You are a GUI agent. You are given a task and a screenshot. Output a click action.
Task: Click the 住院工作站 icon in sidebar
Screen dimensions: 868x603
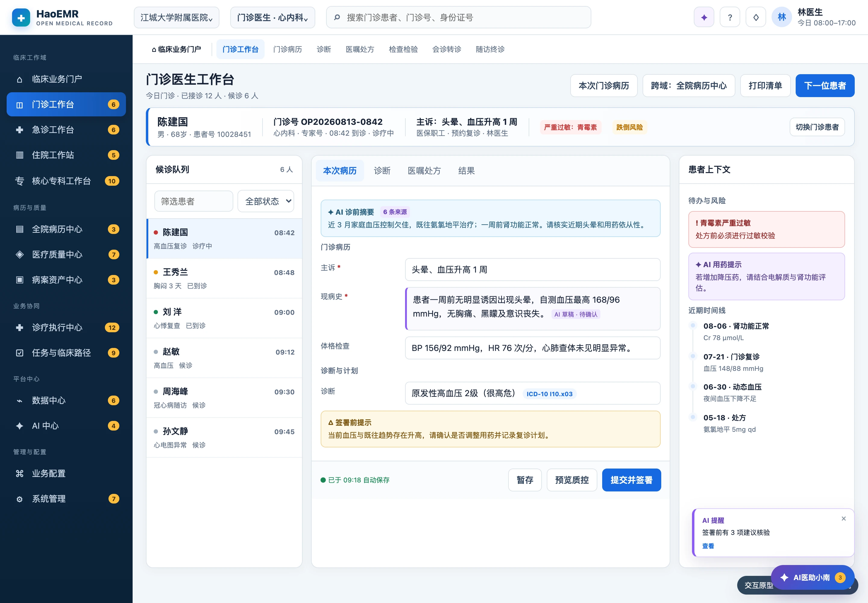[20, 155]
